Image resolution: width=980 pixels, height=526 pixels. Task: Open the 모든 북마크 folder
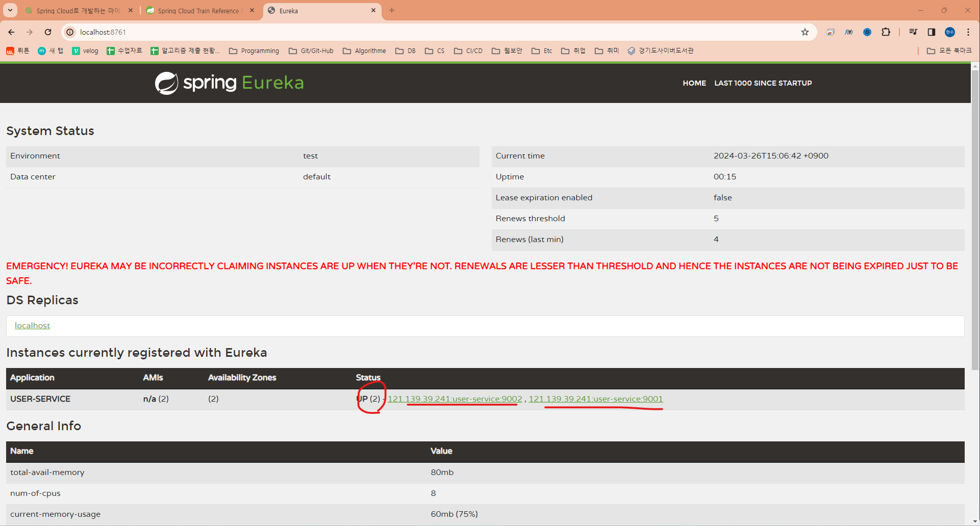coord(949,51)
